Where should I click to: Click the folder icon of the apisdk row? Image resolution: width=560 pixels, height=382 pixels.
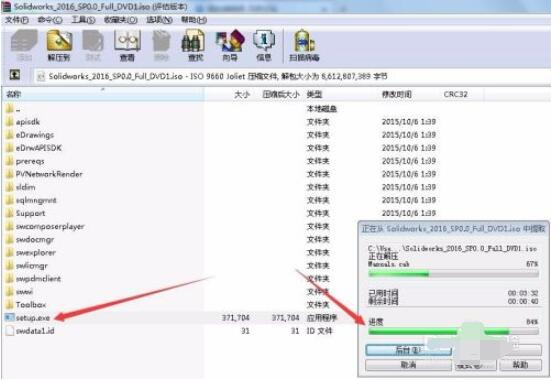10,121
